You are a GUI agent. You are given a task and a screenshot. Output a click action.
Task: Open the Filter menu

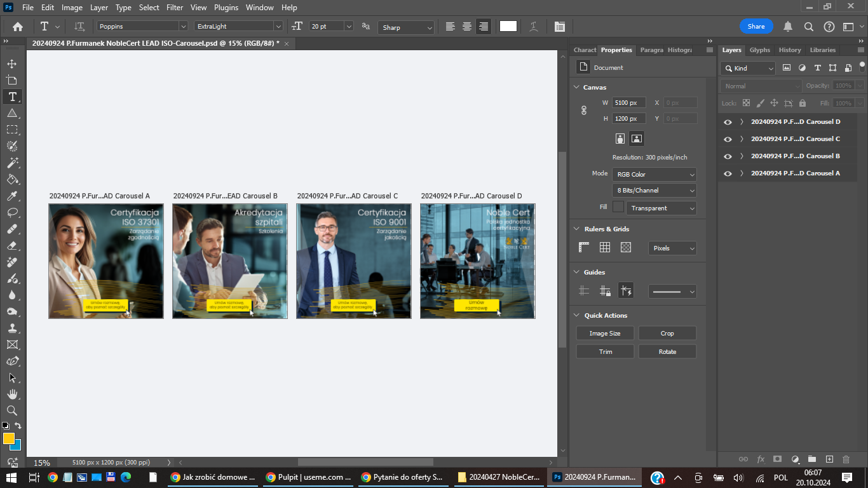(174, 8)
